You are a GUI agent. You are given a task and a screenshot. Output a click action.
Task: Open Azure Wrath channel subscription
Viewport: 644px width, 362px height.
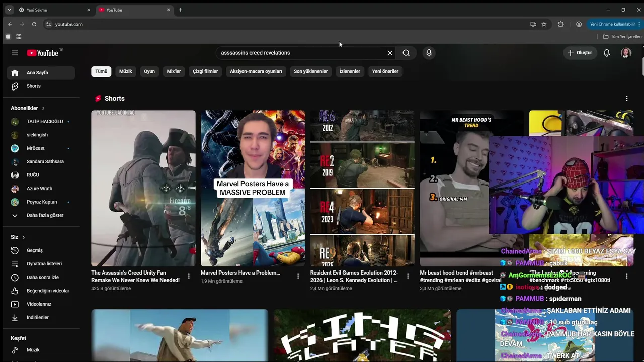pos(41,189)
